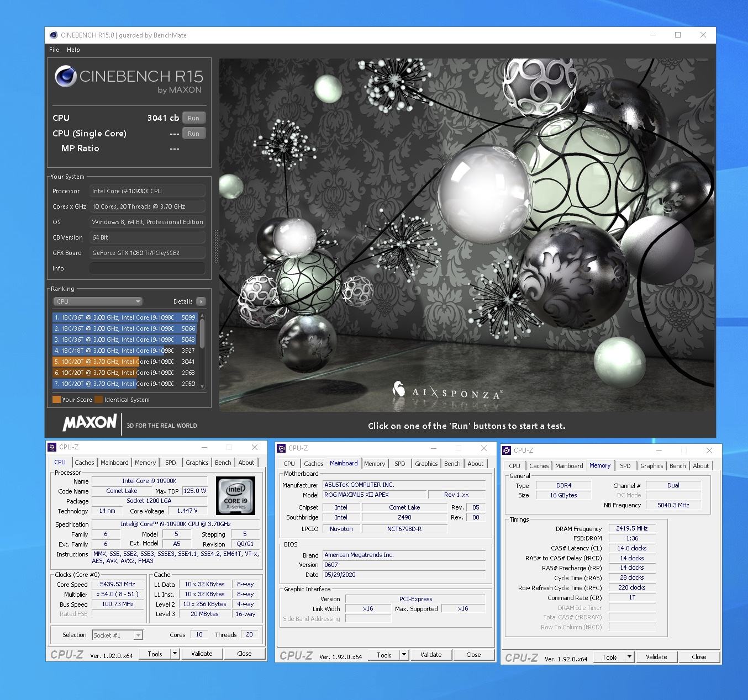Open Mainboard tab in right CPU-Z window
748x700 pixels.
pyautogui.click(x=569, y=466)
